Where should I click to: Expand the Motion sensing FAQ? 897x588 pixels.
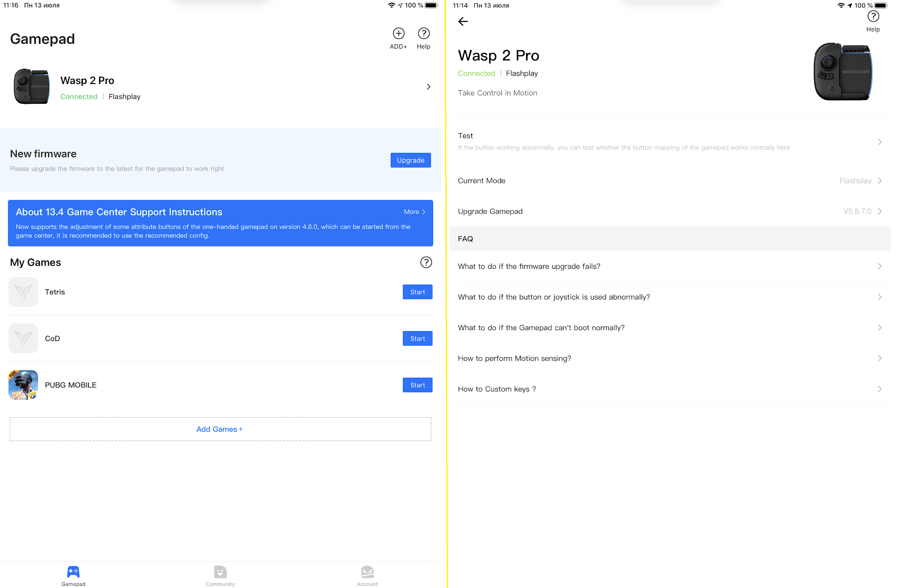point(670,358)
